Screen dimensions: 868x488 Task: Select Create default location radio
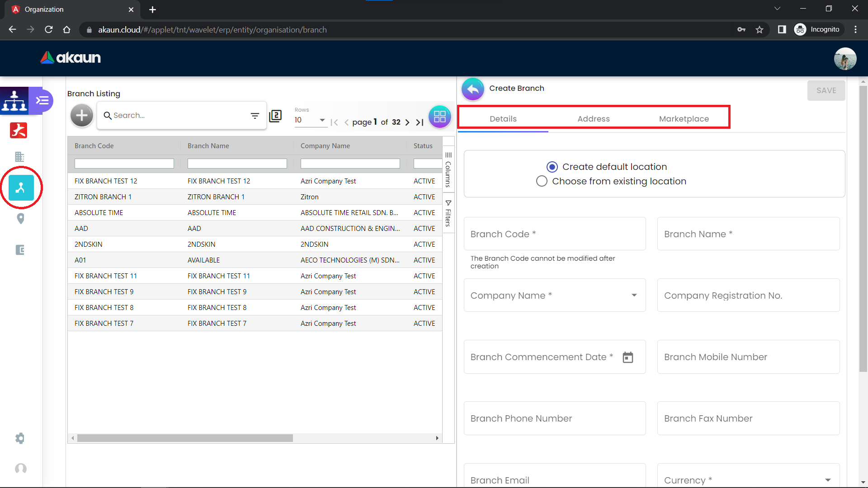pyautogui.click(x=552, y=167)
